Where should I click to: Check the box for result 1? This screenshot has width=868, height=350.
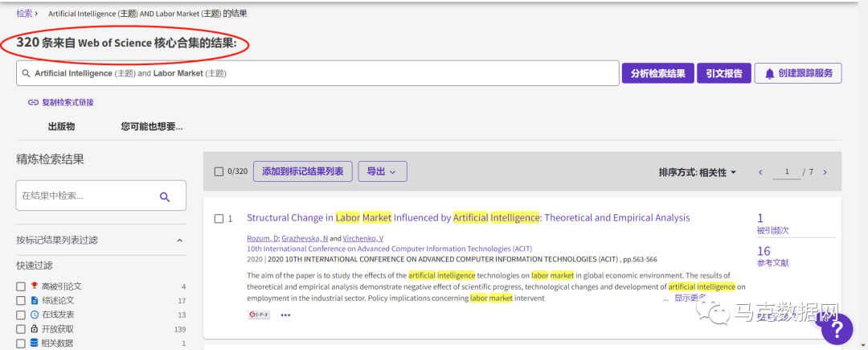tap(219, 219)
